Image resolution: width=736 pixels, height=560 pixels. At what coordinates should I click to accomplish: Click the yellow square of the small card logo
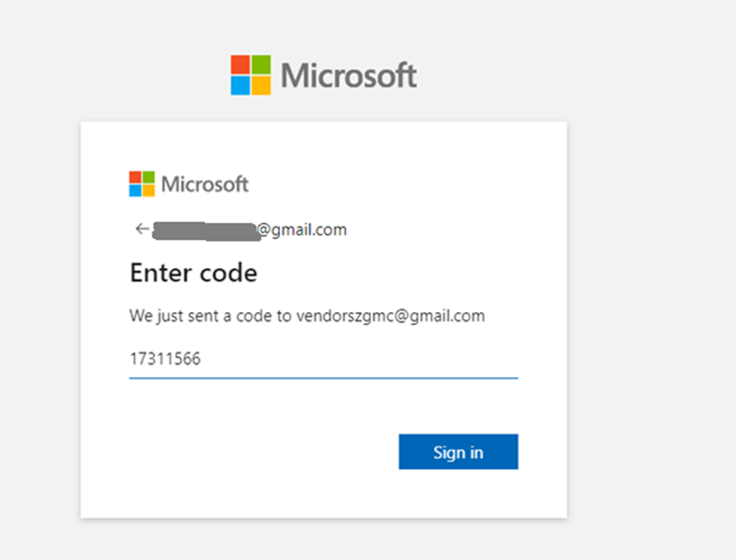point(148,191)
